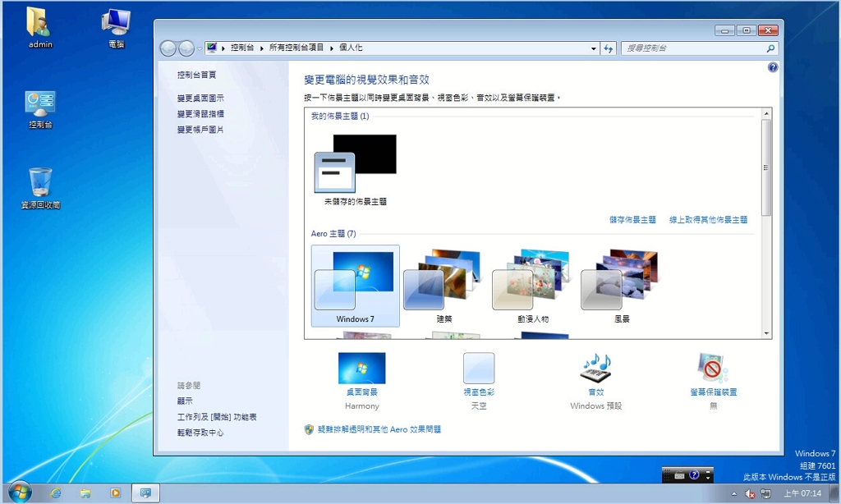Open the 電腦 computer desktop icon

click(x=116, y=28)
